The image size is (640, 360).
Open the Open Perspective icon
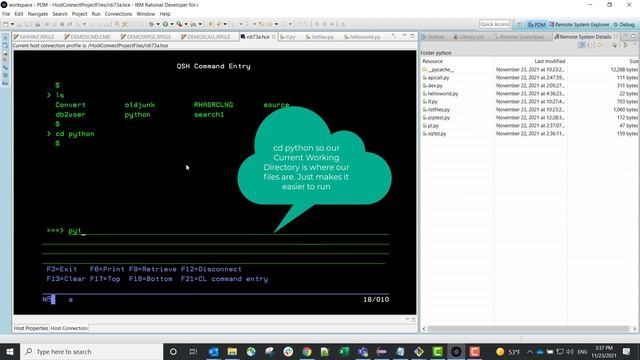pyautogui.click(x=519, y=24)
